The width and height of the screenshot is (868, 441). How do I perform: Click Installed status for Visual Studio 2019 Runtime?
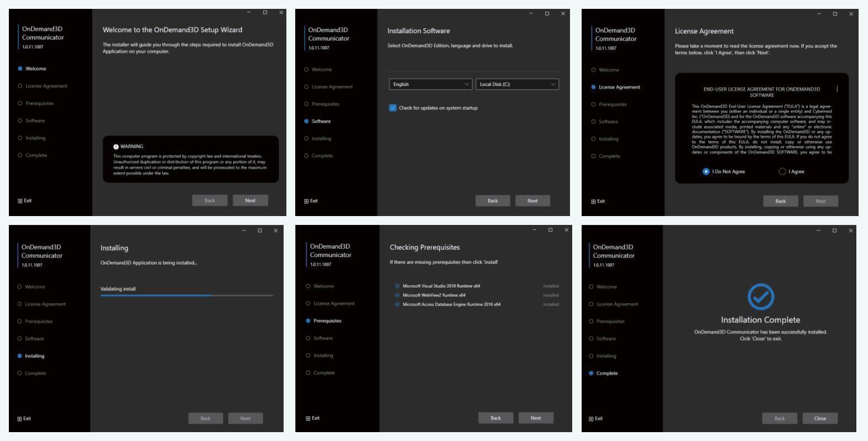(x=551, y=286)
